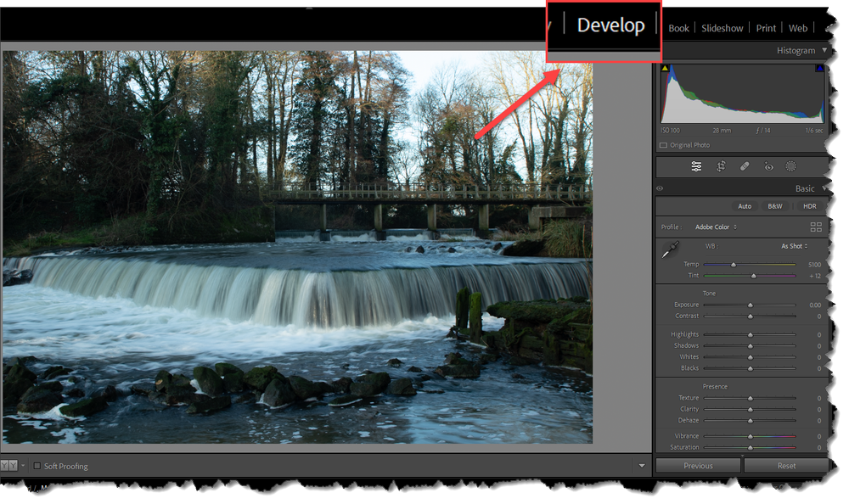849x504 pixels.
Task: Collapse the Histogram panel triangle
Action: point(824,50)
